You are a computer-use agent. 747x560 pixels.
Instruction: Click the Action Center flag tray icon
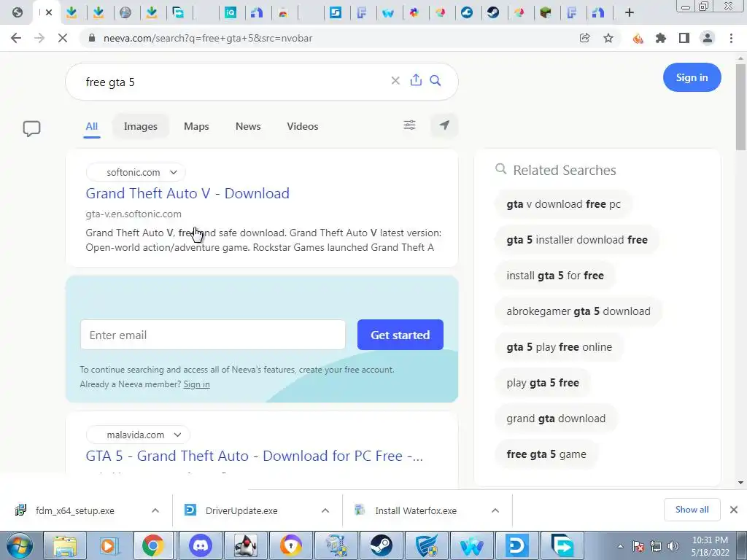pyautogui.click(x=638, y=546)
